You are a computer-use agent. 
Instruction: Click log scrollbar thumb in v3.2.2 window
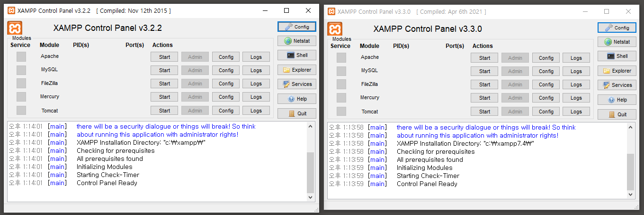pyautogui.click(x=311, y=172)
